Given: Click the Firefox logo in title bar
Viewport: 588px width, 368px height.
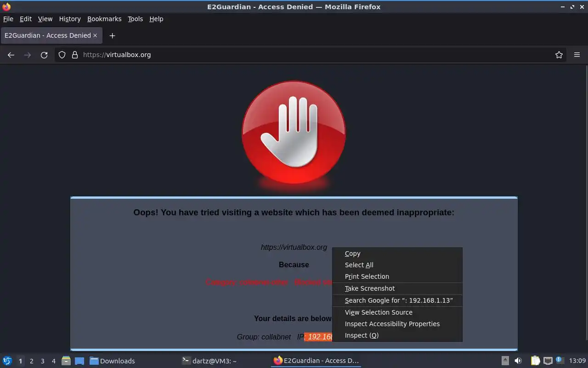Looking at the screenshot, I should [6, 7].
